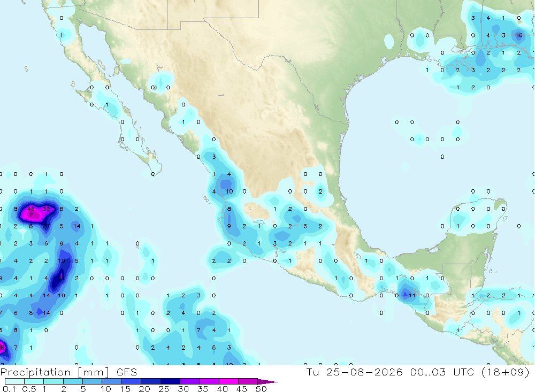Screen dimensions: 535x392
Task: Click the legend arrow tip beyond 50
Action: (x=268, y=381)
